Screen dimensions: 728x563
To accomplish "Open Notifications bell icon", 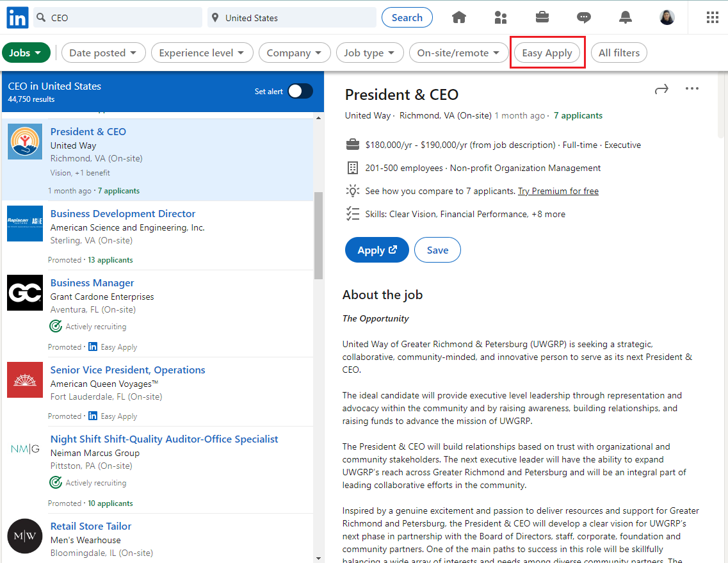I will point(625,17).
